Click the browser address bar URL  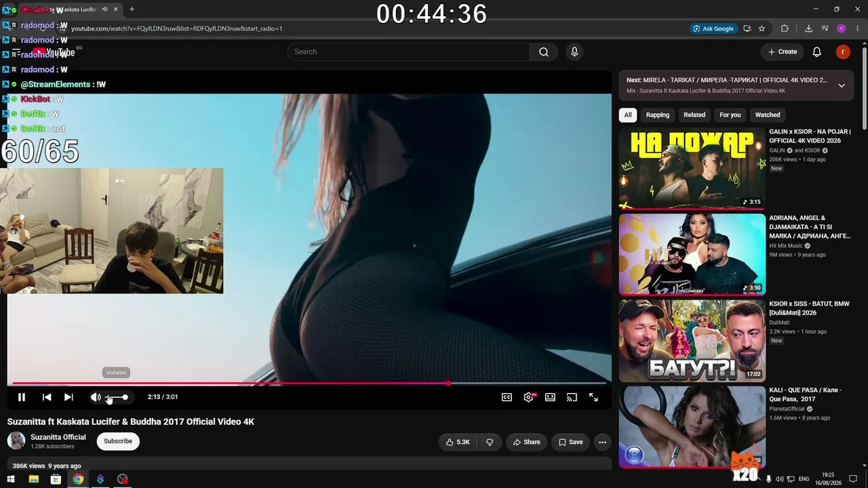click(177, 28)
